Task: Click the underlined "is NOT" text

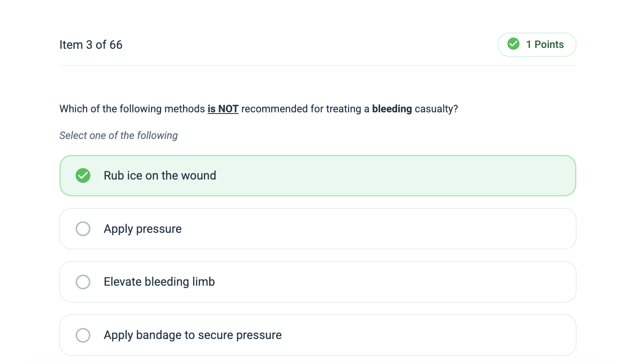Action: point(223,109)
